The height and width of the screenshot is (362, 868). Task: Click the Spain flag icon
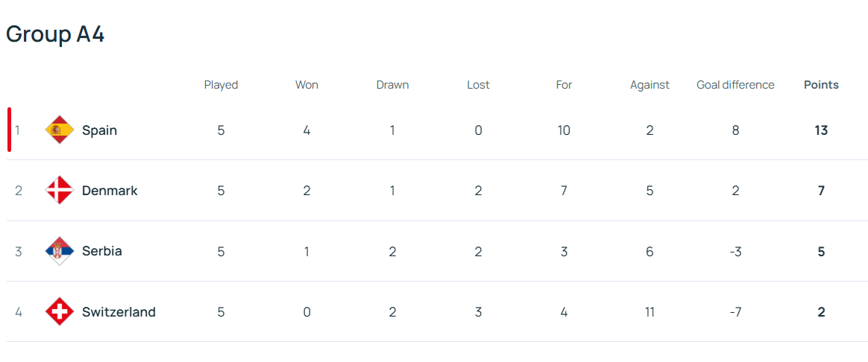pos(59,130)
